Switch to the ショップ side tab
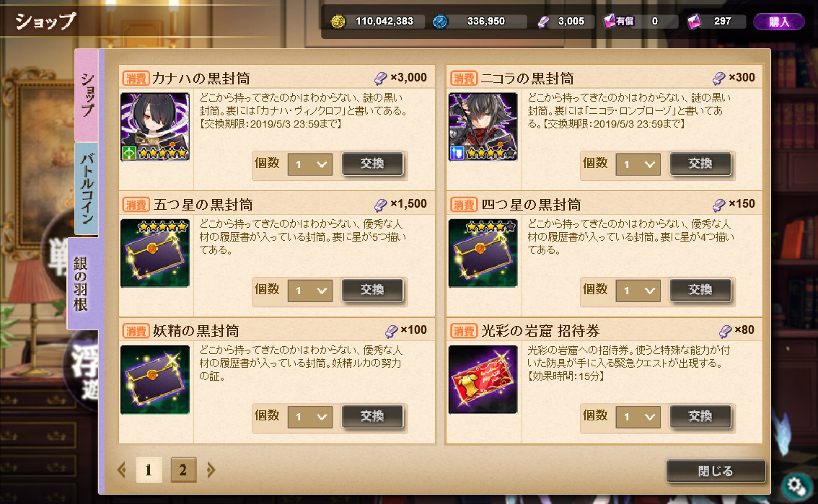Viewport: 818px width, 504px height. pyautogui.click(x=87, y=95)
